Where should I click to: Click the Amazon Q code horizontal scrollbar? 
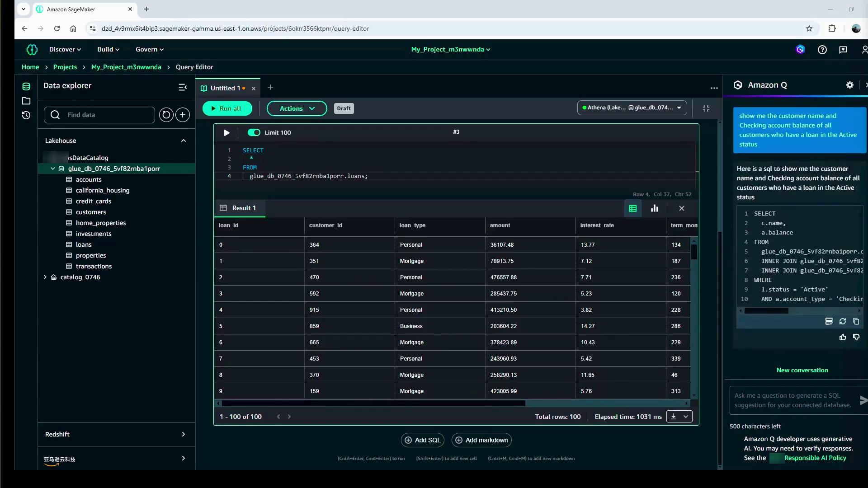pyautogui.click(x=766, y=311)
